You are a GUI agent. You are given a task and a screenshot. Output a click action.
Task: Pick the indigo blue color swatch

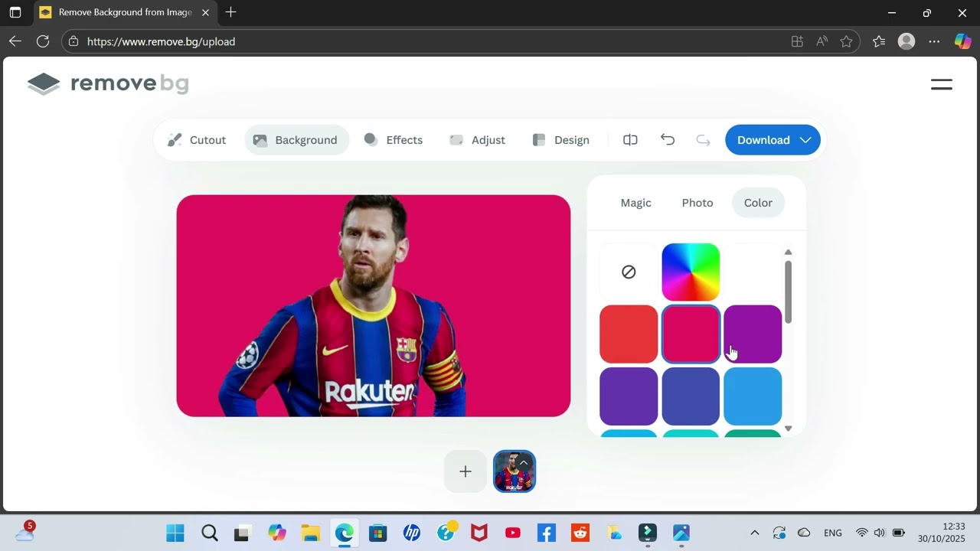click(691, 396)
